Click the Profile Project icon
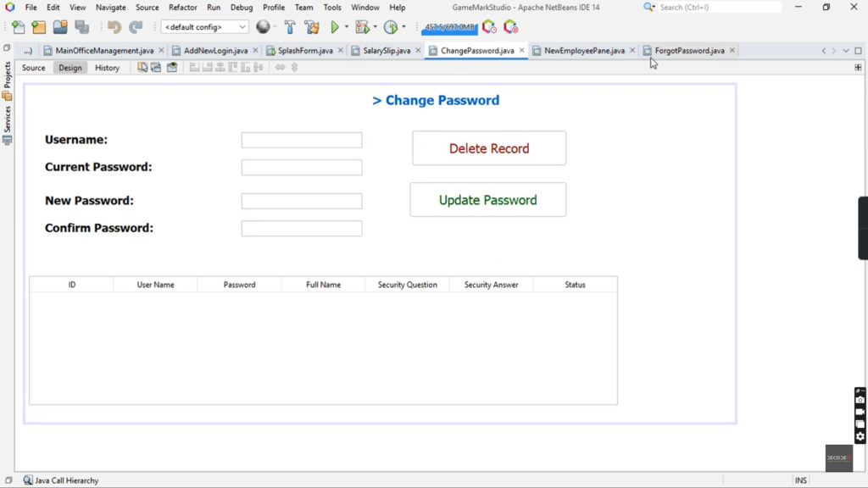This screenshot has height=488, width=868. (391, 27)
